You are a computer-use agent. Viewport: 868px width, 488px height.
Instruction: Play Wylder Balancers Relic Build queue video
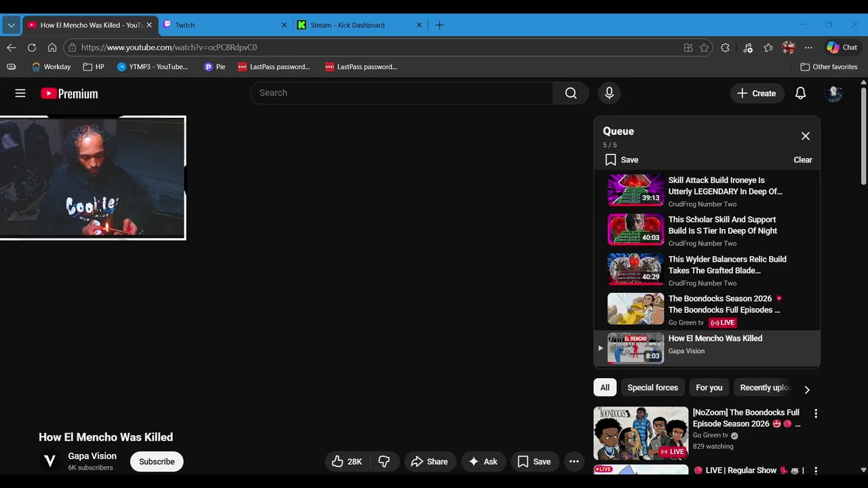(707, 270)
